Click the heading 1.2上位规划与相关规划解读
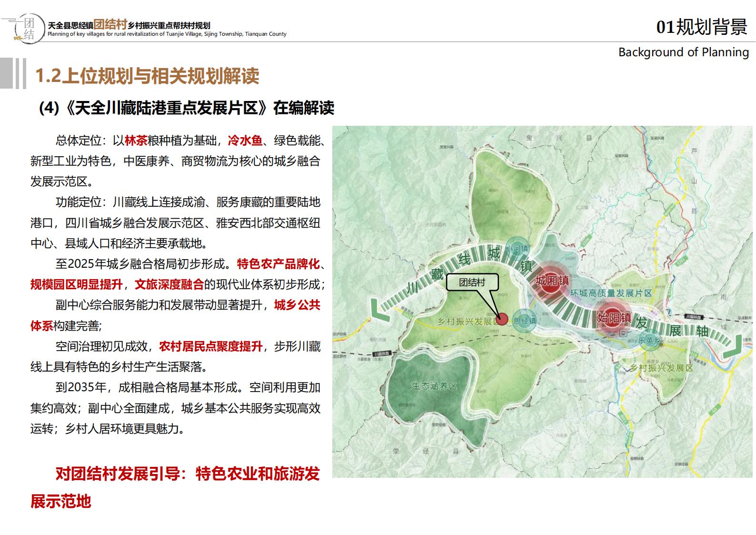 [148, 76]
